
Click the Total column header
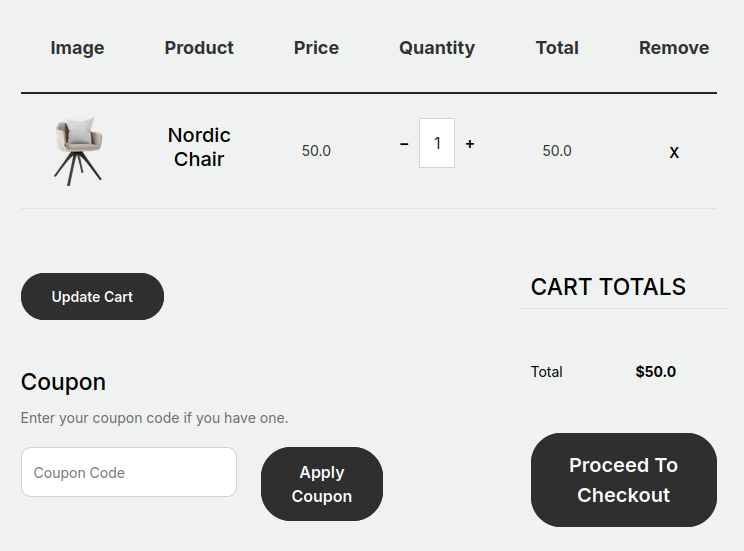click(557, 48)
